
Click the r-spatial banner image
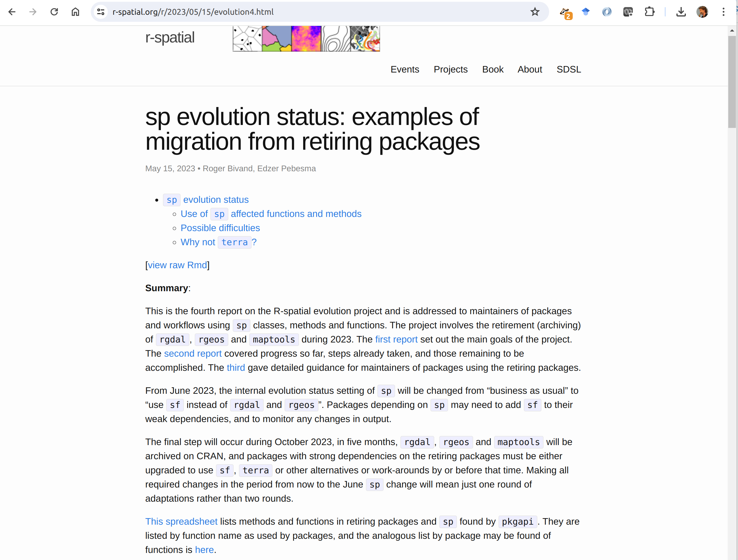coord(306,38)
